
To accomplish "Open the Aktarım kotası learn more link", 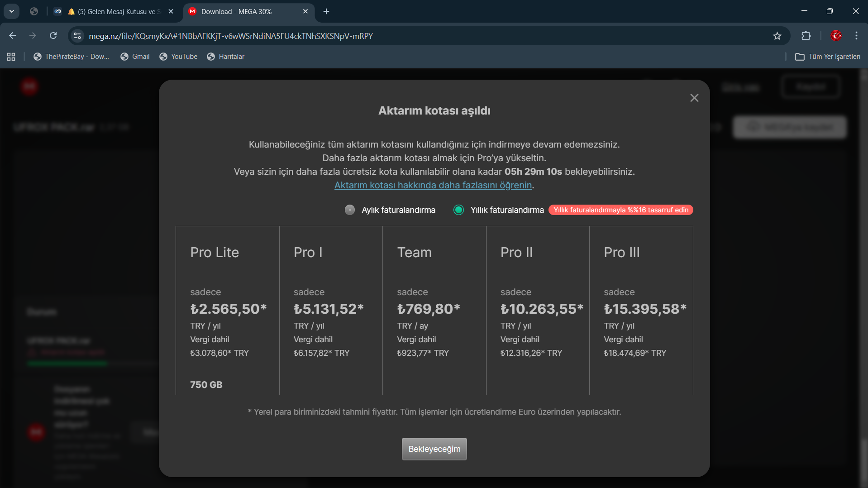I will pyautogui.click(x=433, y=185).
